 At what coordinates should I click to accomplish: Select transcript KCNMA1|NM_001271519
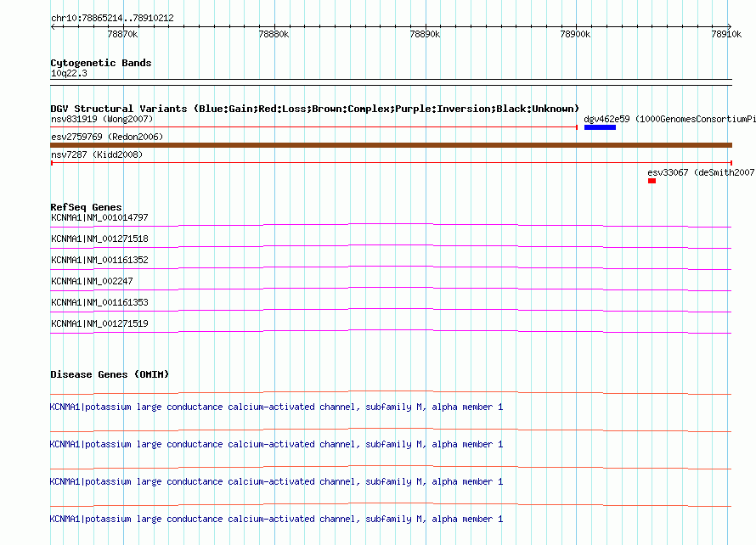tap(99, 323)
